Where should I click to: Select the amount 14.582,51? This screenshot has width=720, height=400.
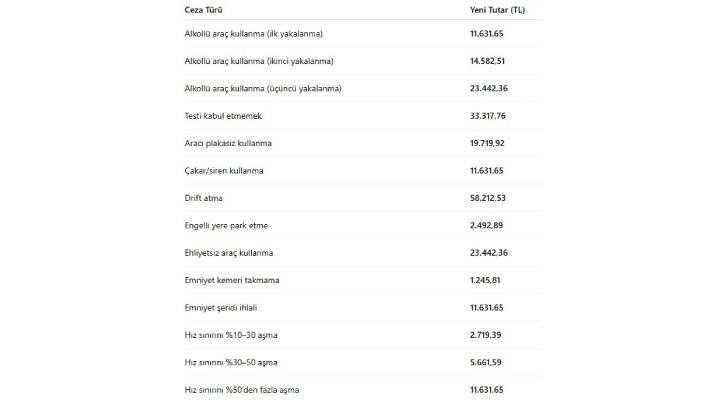[x=489, y=61]
